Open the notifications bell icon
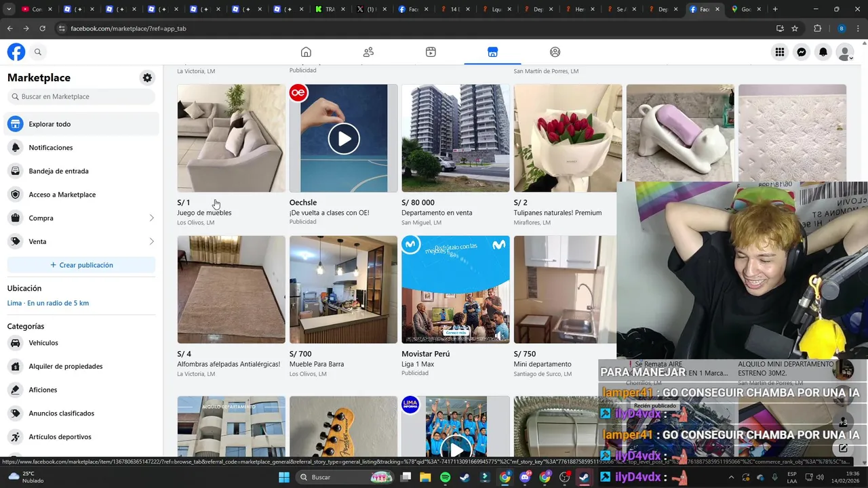 [x=823, y=52]
